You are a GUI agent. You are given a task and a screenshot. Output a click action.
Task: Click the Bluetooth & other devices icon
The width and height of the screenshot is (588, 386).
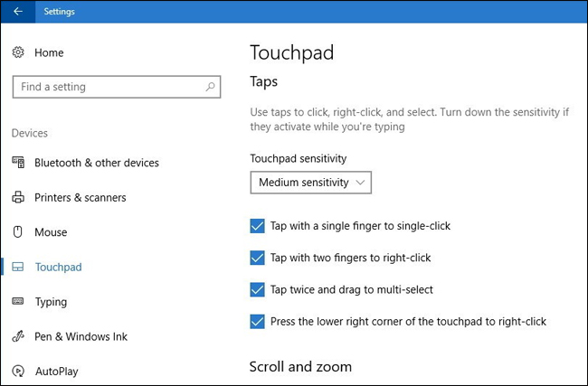[18, 163]
